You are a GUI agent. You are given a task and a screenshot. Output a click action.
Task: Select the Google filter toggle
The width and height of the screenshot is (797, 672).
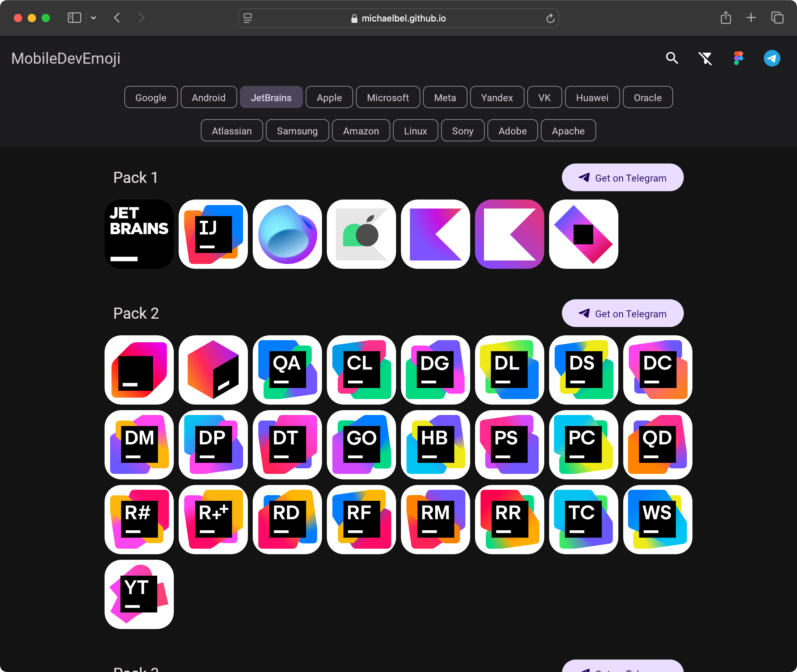pyautogui.click(x=150, y=98)
